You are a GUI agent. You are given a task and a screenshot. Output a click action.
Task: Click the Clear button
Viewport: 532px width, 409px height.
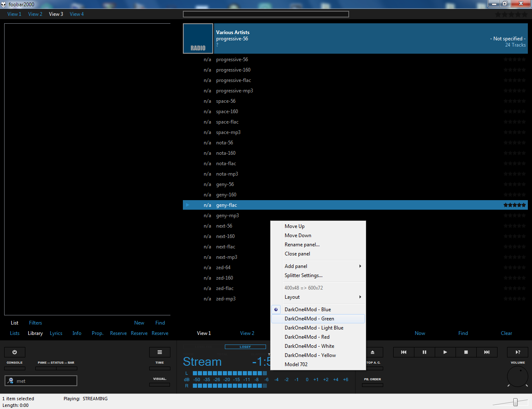coord(506,333)
